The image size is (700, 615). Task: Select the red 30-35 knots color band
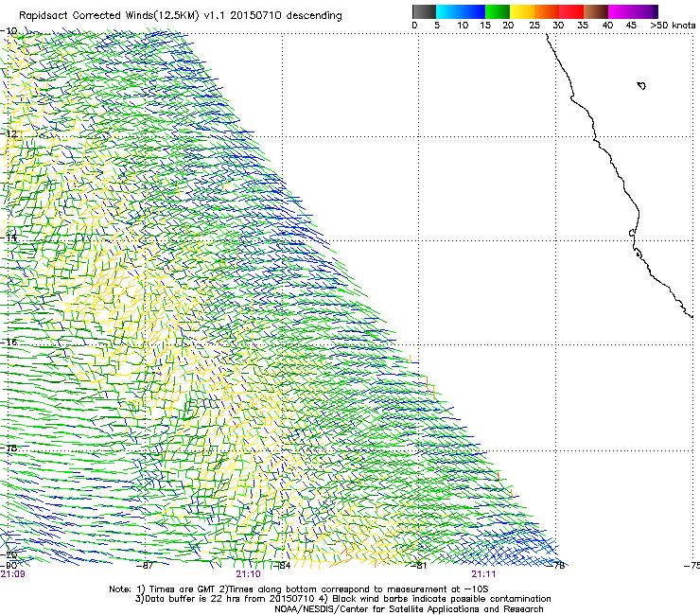coord(571,11)
